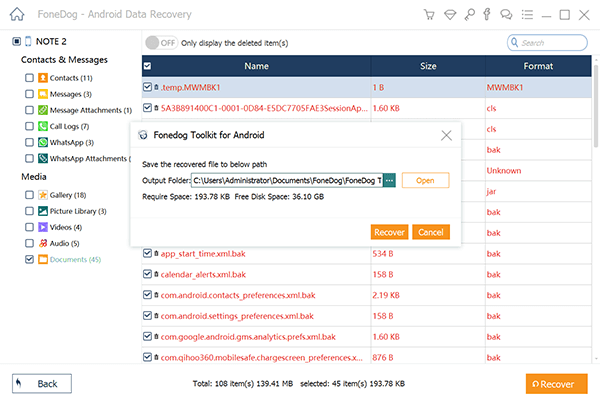Sort by the Name column header

[x=256, y=66]
